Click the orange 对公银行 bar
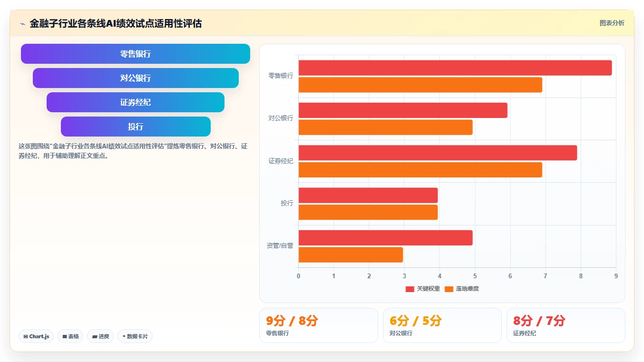644x362 pixels. [x=386, y=127]
